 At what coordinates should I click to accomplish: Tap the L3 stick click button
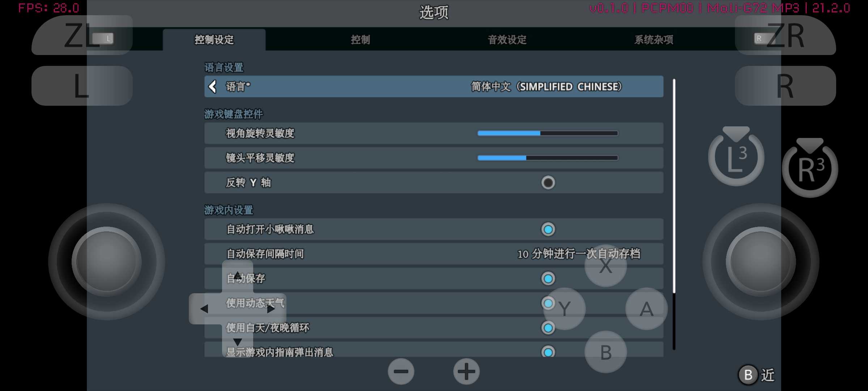point(736,156)
